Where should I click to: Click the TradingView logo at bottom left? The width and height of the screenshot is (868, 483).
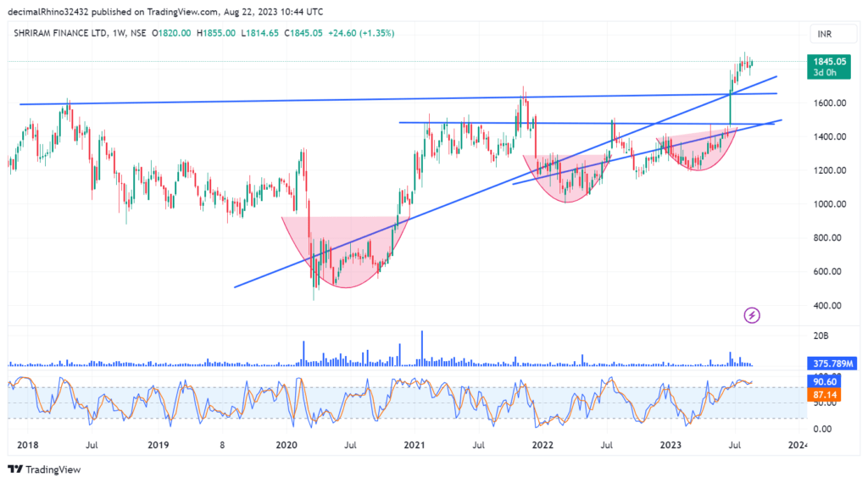coord(44,469)
